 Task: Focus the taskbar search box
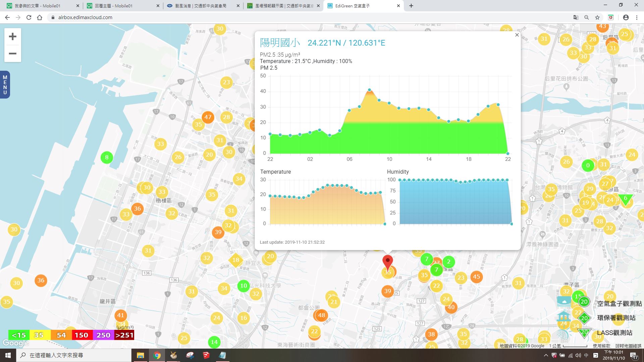coord(74,355)
